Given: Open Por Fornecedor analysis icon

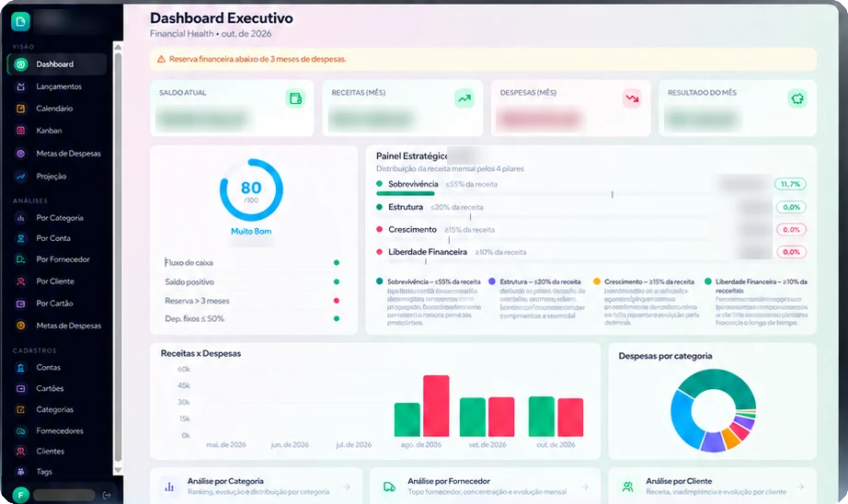Looking at the screenshot, I should (20, 259).
